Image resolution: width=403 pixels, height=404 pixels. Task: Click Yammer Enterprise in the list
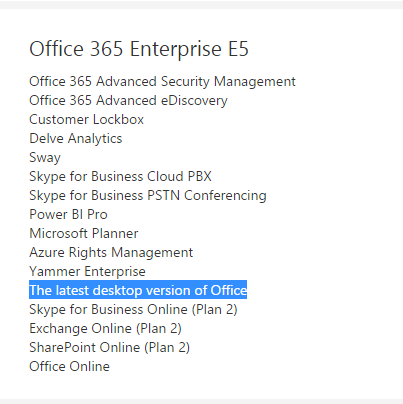pos(87,272)
